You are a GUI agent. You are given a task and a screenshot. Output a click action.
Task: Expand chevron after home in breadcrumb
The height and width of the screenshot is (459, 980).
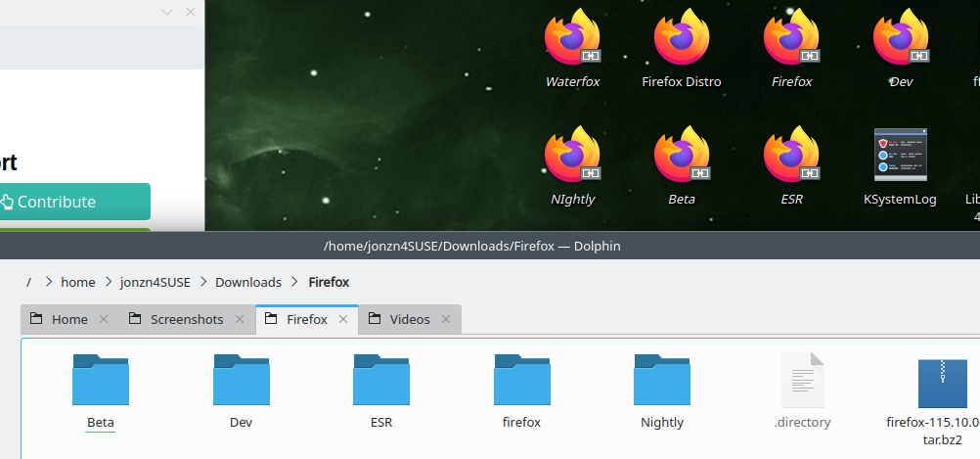click(x=109, y=282)
